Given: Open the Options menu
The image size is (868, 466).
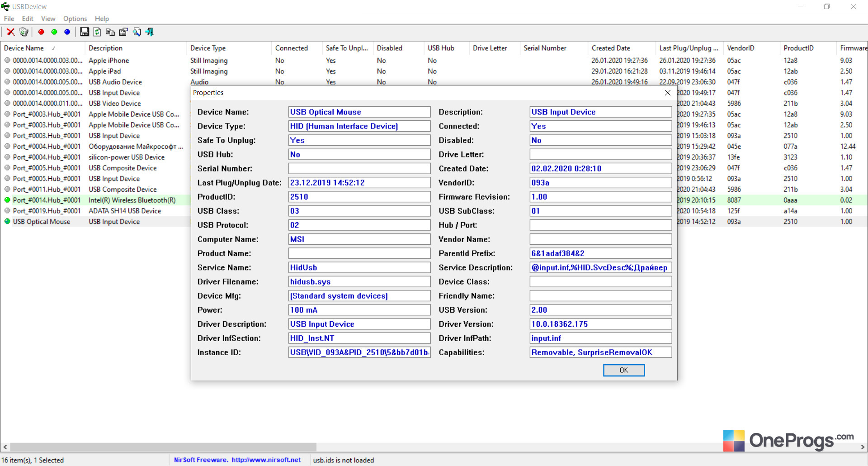Looking at the screenshot, I should 75,19.
